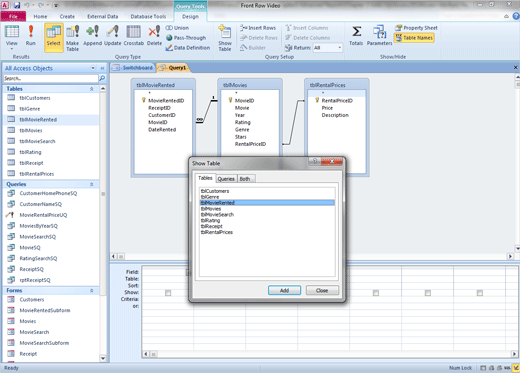This screenshot has height=373, width=520.
Task: Click the Description field in tblRentalPrices
Action: point(335,115)
